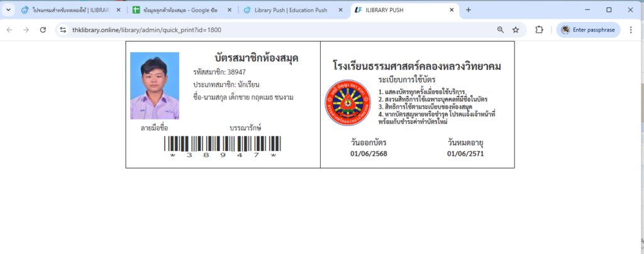Reload the current page
The height and width of the screenshot is (254, 644).
point(43,30)
